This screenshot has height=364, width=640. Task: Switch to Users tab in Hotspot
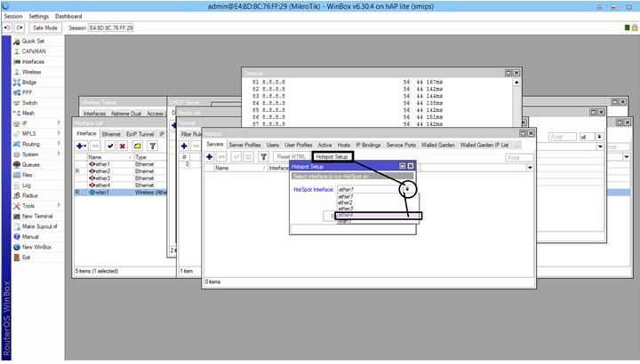click(273, 145)
